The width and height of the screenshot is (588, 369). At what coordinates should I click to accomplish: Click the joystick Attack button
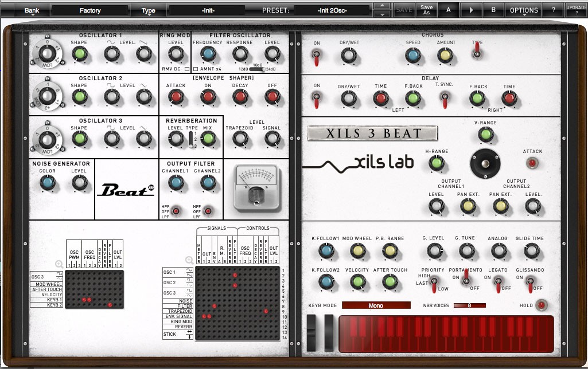pyautogui.click(x=532, y=163)
